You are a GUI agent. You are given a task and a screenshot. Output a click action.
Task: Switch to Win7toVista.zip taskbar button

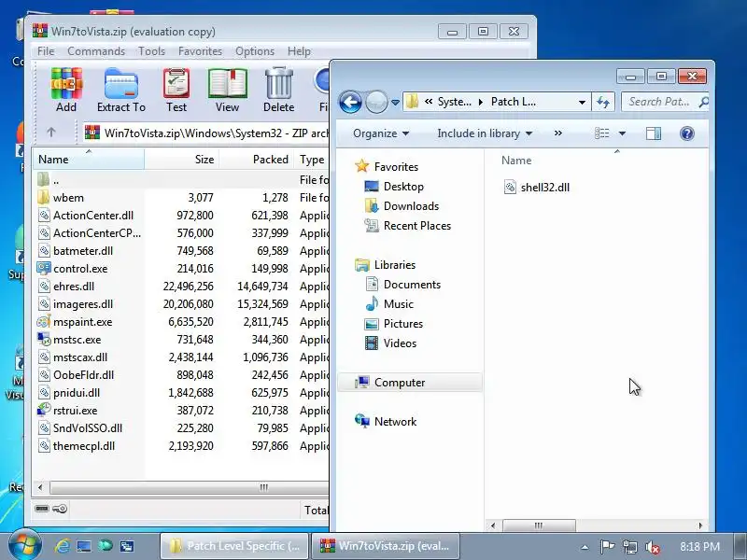click(x=385, y=546)
